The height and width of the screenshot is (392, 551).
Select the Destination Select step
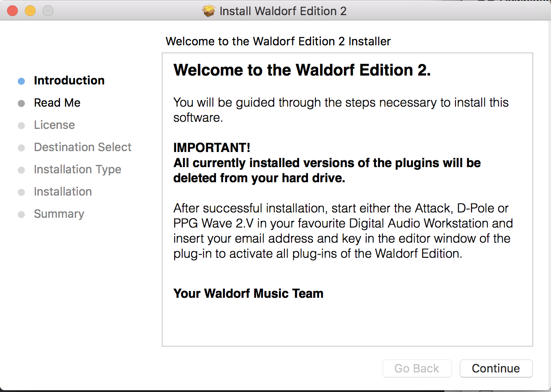click(83, 147)
